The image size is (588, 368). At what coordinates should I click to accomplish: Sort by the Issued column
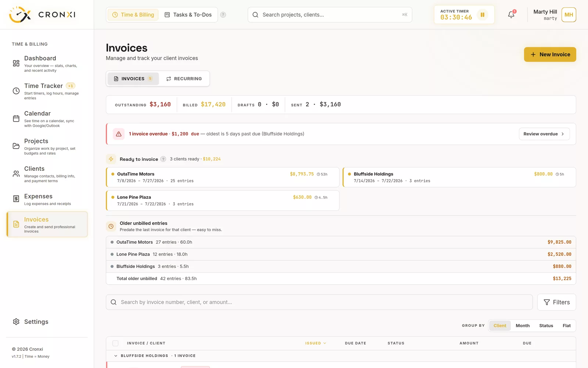click(x=315, y=343)
